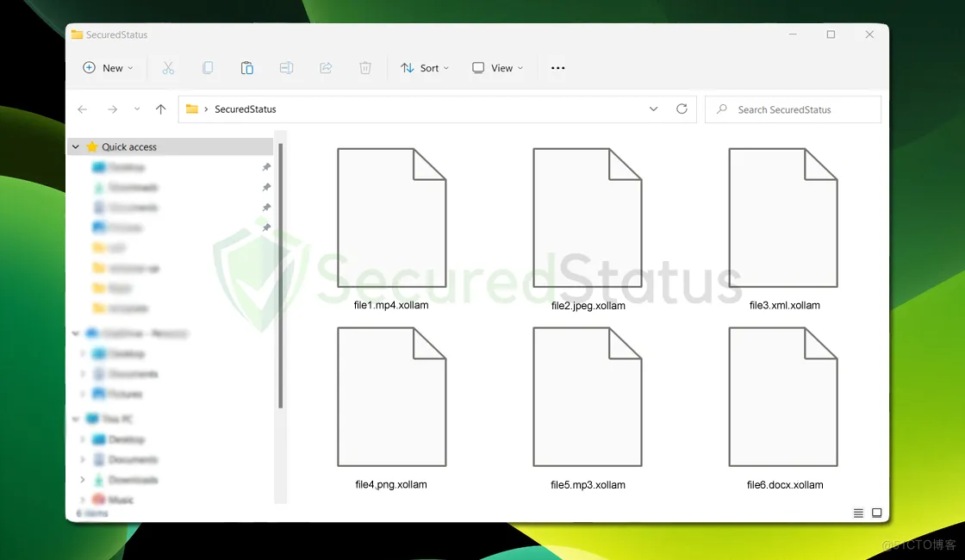The width and height of the screenshot is (965, 560).
Task: Select file4.png.xollam file
Action: [x=391, y=408]
